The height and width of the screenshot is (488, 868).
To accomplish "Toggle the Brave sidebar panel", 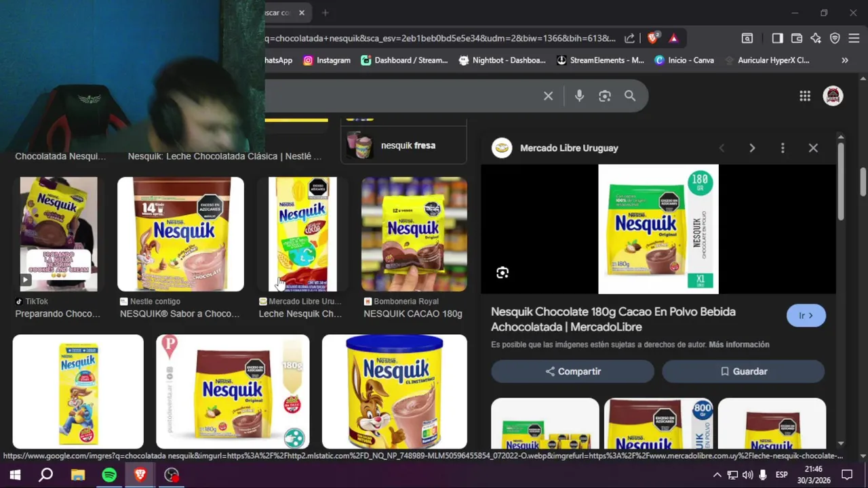I will click(777, 38).
